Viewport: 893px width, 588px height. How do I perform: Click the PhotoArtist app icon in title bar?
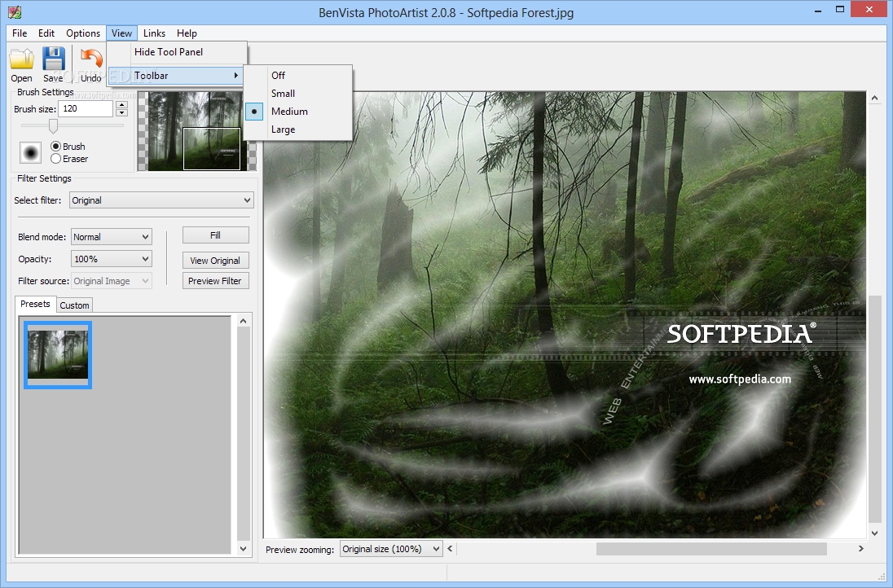click(x=14, y=11)
